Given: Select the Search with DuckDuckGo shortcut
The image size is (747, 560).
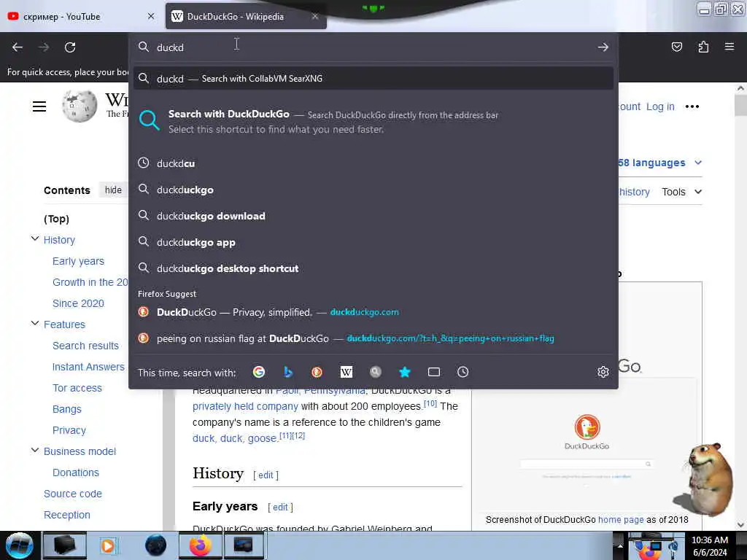Looking at the screenshot, I should (x=373, y=122).
